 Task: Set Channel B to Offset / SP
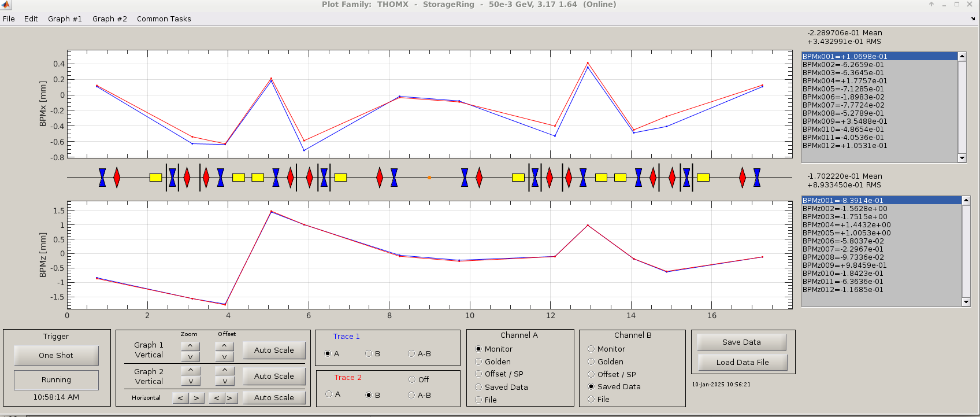click(x=591, y=374)
